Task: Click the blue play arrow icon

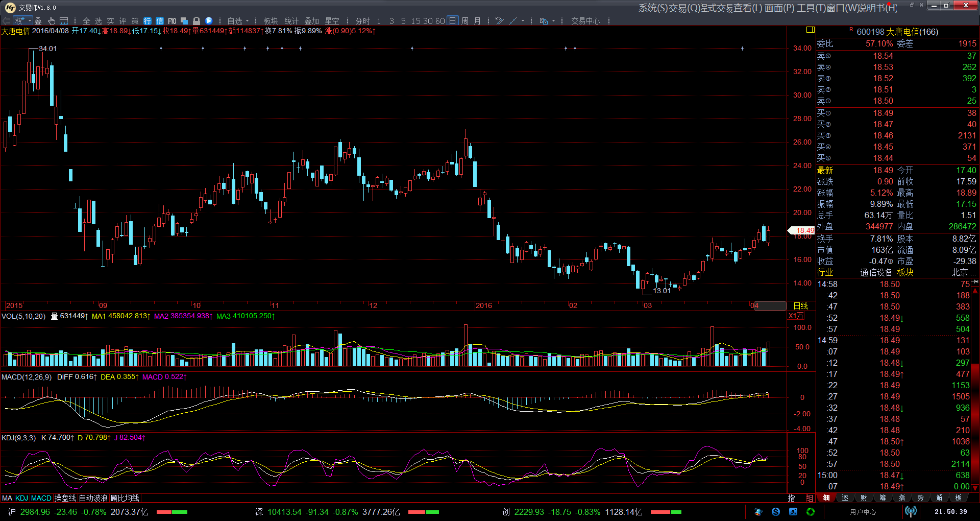Action: coord(209,21)
